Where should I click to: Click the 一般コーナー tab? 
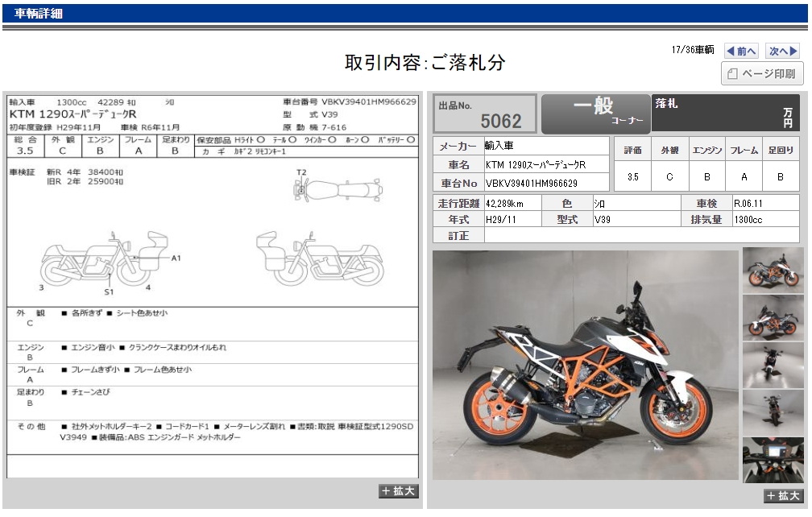click(x=594, y=114)
